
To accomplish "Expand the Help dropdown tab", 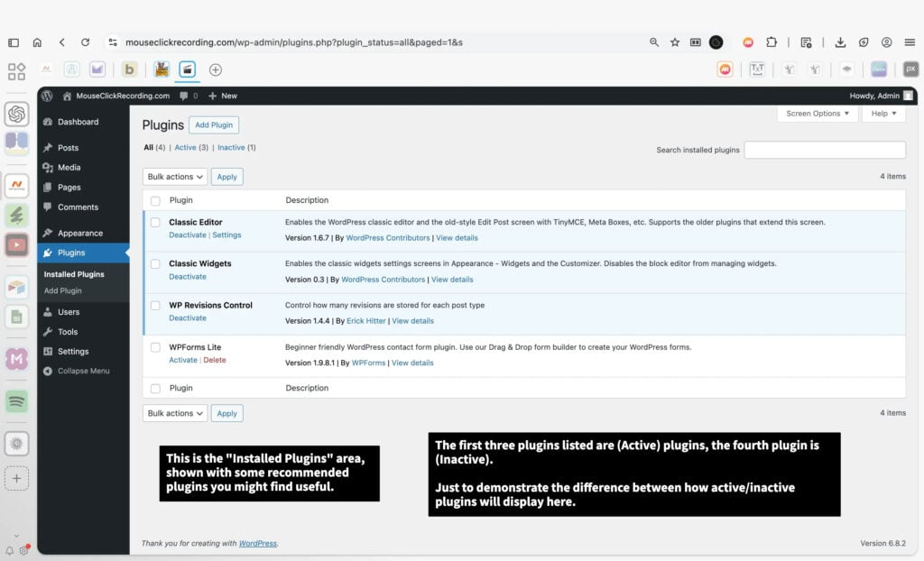I will pos(883,114).
